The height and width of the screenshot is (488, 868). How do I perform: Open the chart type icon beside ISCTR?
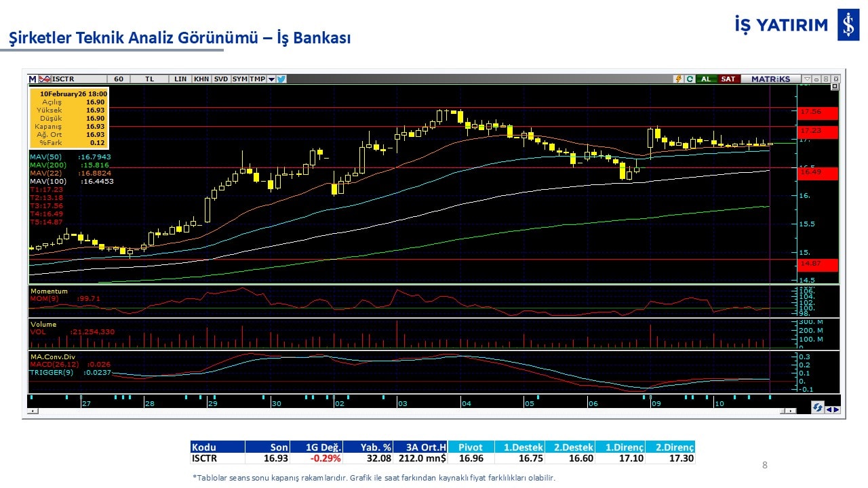tap(45, 79)
